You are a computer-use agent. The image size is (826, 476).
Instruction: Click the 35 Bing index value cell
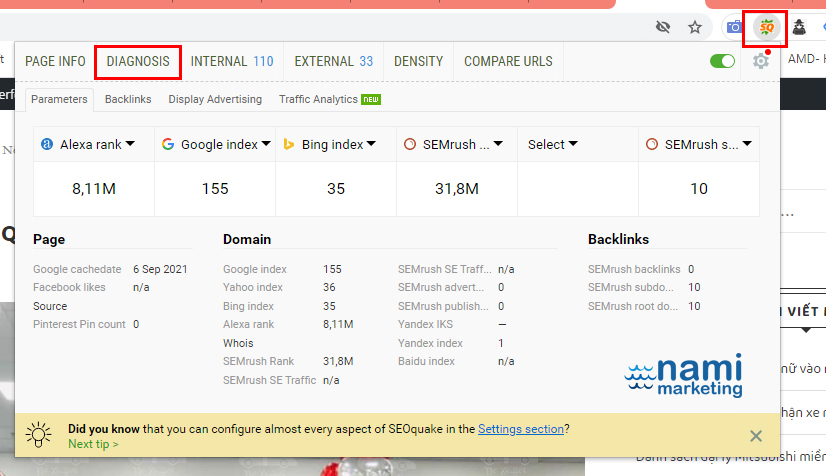pyautogui.click(x=336, y=189)
